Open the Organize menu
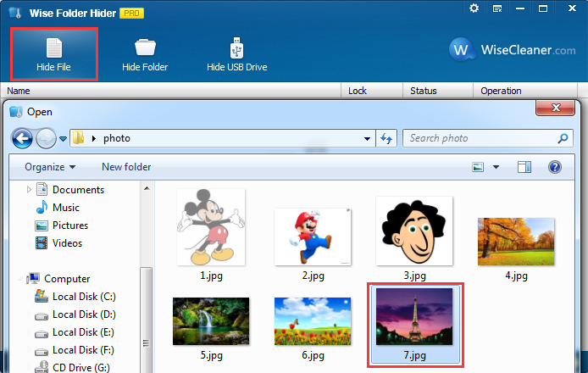This screenshot has height=373, width=588. (50, 167)
